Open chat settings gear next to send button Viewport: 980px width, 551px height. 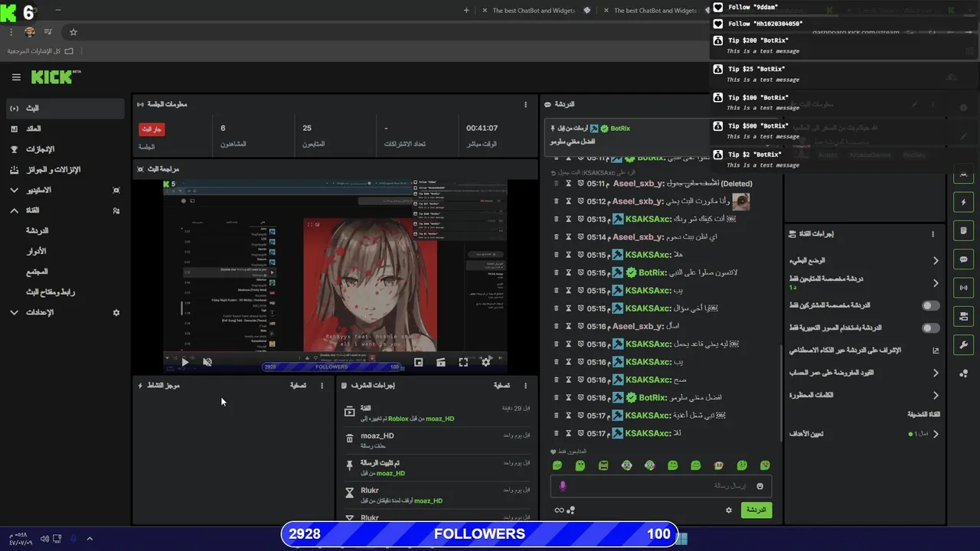[x=729, y=510]
